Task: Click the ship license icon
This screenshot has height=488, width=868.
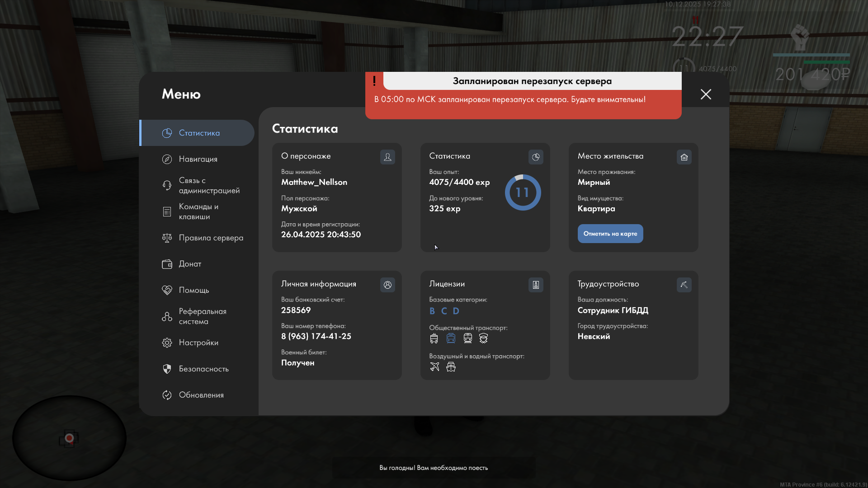Action: click(451, 366)
